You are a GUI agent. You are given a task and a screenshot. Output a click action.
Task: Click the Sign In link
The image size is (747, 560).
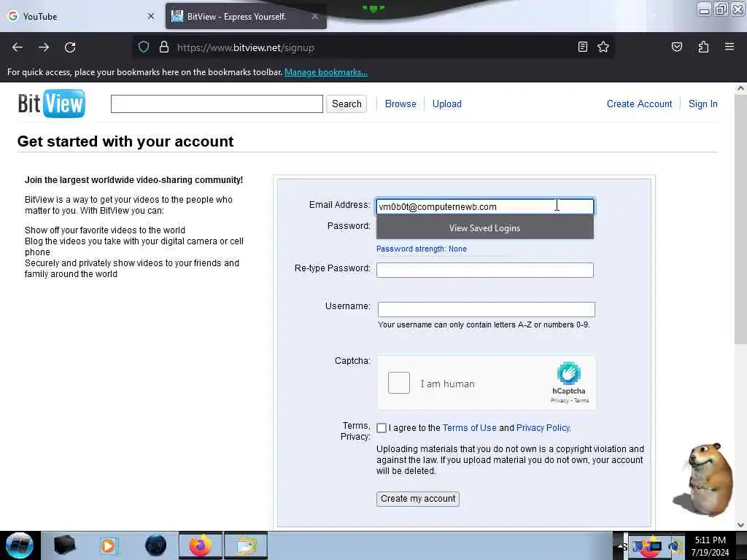point(703,104)
